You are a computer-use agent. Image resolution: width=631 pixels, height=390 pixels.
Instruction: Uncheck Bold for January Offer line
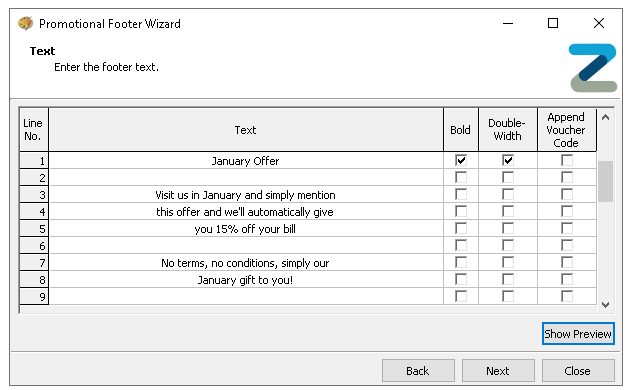coord(461,161)
